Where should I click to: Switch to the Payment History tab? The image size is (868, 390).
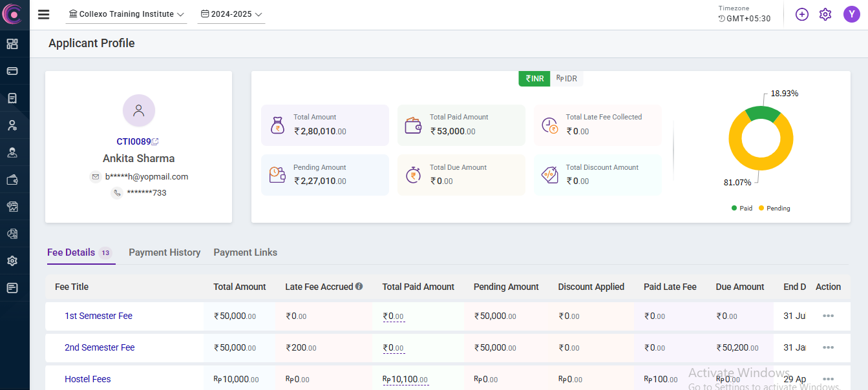tap(164, 252)
